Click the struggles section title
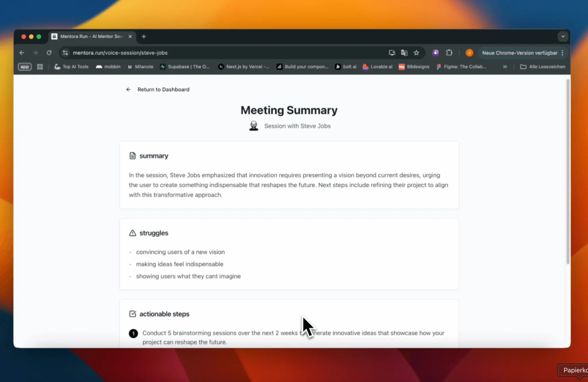This screenshot has width=588, height=382. (x=154, y=233)
